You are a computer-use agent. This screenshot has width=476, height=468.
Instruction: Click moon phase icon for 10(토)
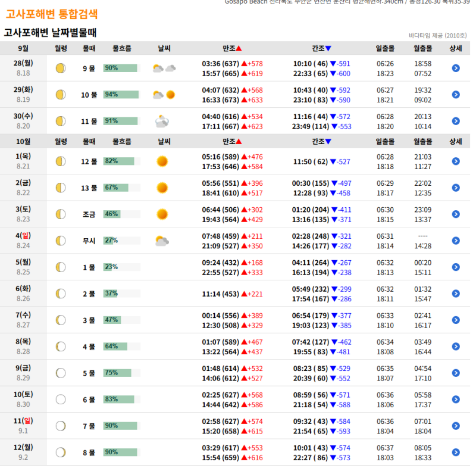coord(61,400)
